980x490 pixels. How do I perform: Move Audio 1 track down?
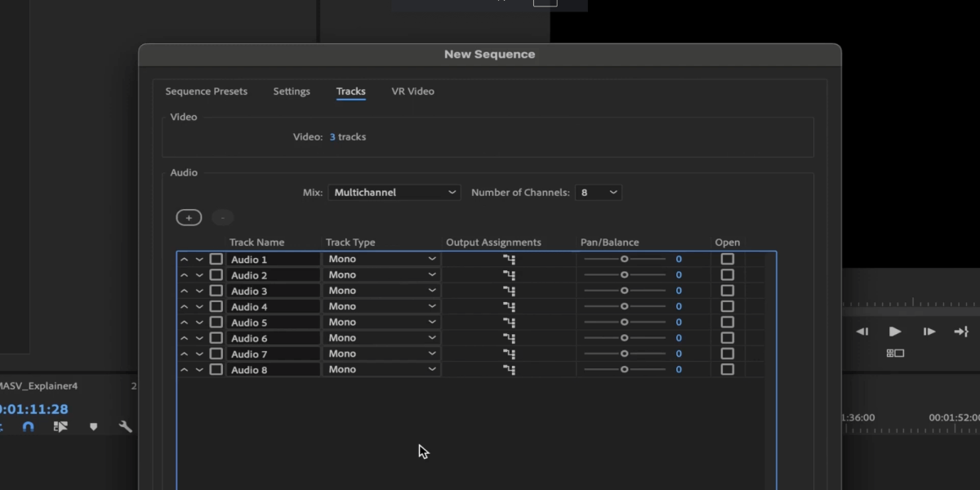point(199,260)
